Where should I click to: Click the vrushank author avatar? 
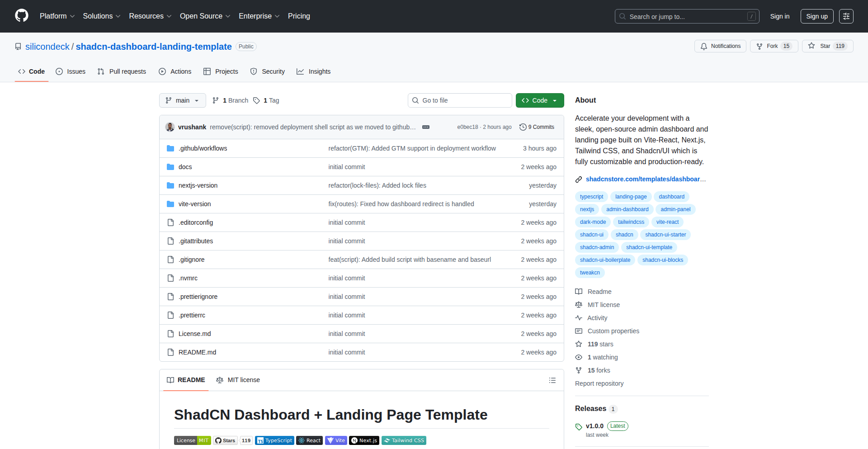pyautogui.click(x=170, y=127)
